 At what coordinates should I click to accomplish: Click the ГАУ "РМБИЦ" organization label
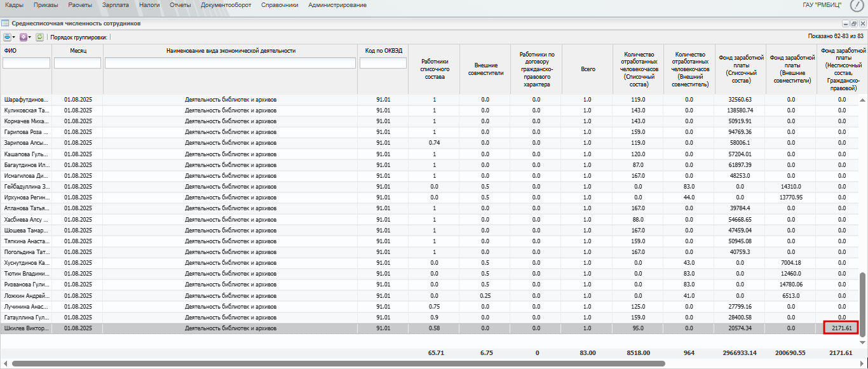822,5
